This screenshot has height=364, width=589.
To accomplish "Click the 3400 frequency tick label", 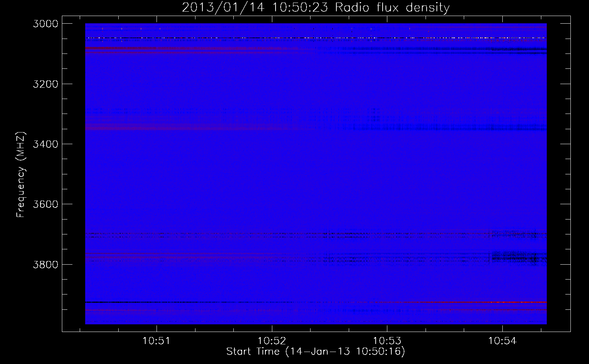I will tap(46, 144).
